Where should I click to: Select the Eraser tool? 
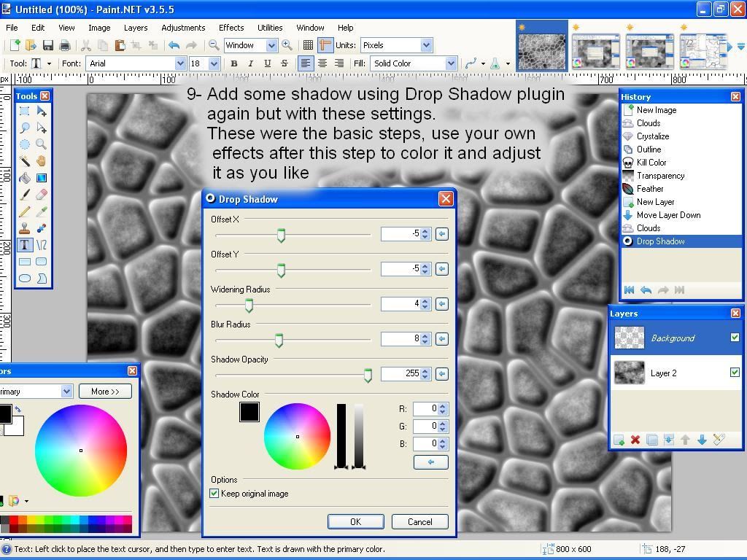(x=42, y=195)
